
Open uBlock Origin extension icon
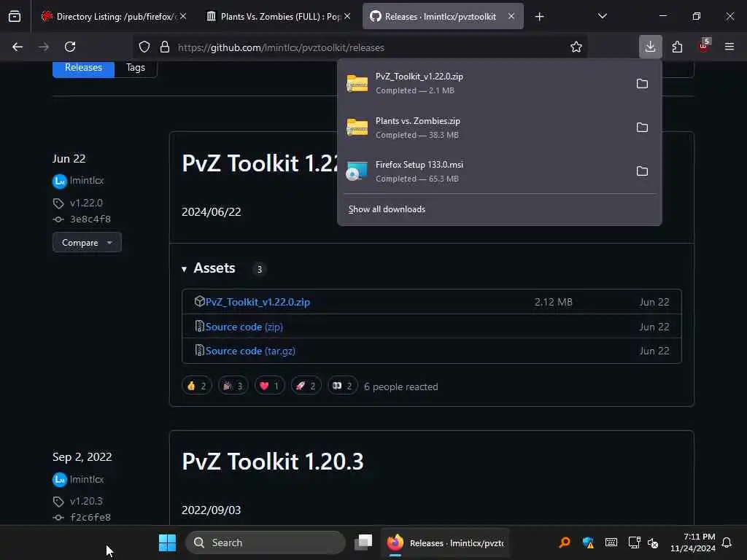tap(703, 46)
